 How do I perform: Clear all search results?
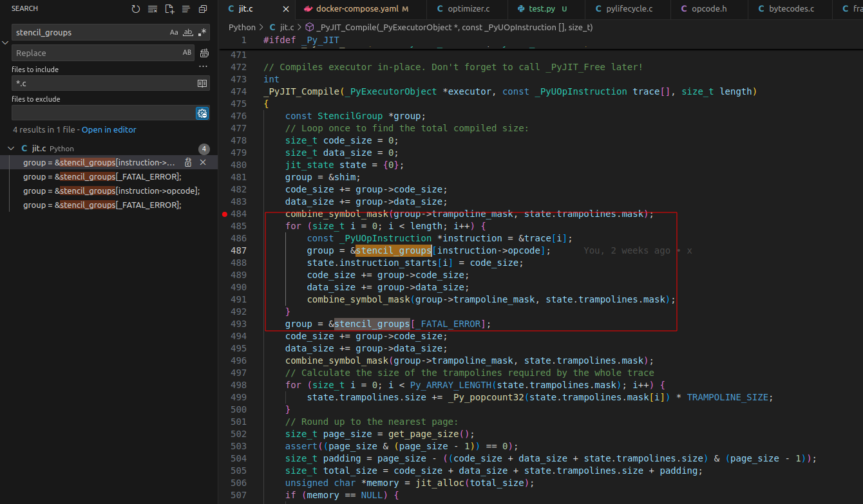click(x=153, y=9)
